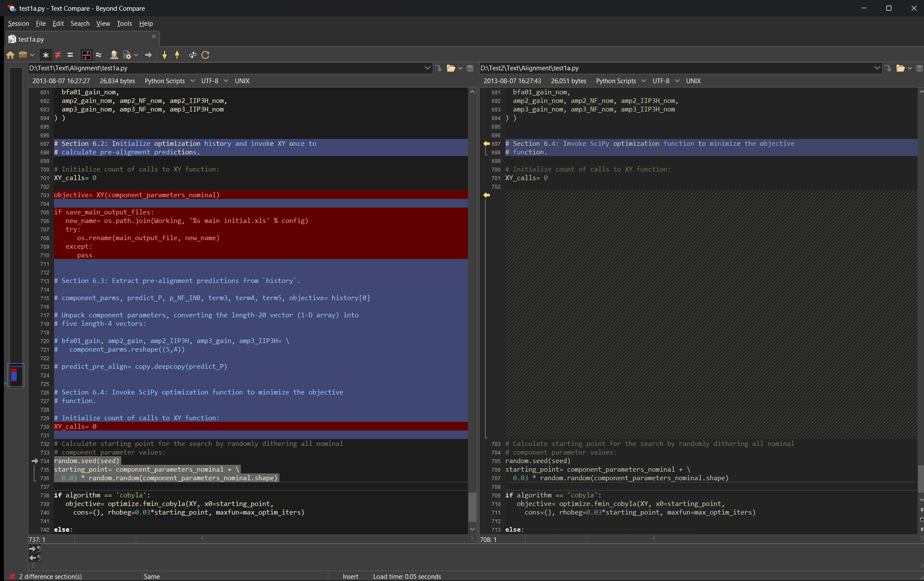Click yellow copy arrow beside right line 702
Image resolution: width=924 pixels, height=581 pixels.
[x=486, y=195]
